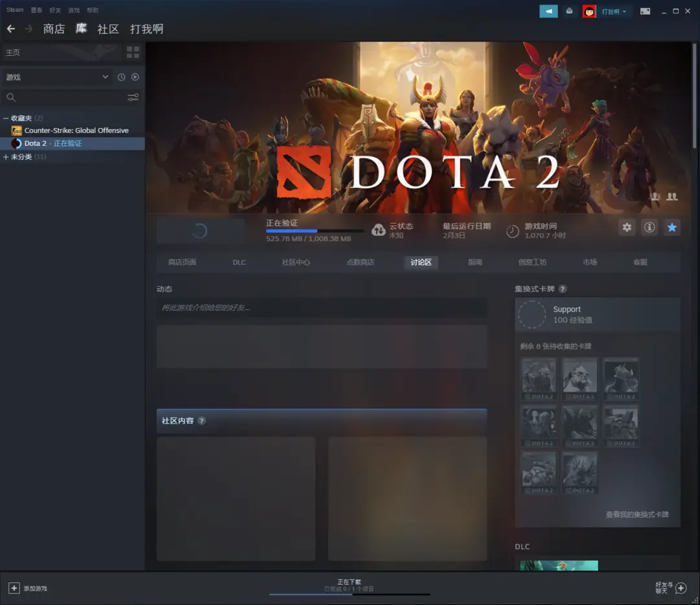Image resolution: width=700 pixels, height=605 pixels.
Task: Click the back navigation arrow
Action: pyautogui.click(x=11, y=29)
